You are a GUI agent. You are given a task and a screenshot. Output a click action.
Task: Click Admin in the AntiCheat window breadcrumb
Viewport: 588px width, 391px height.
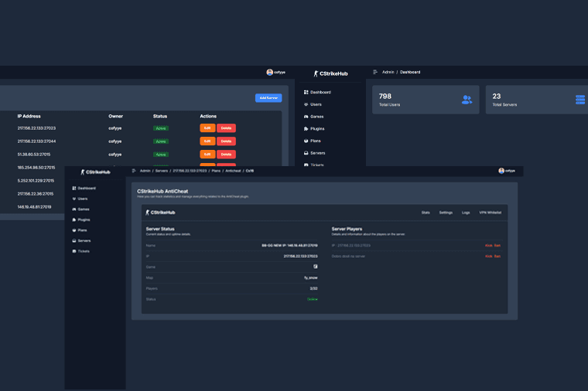point(145,171)
